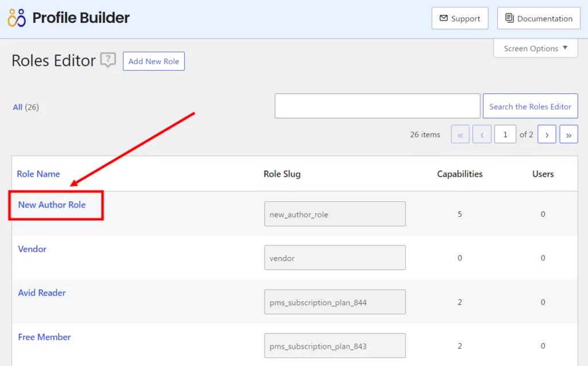Click capabilities count 5 for New Author Role

pos(460,214)
